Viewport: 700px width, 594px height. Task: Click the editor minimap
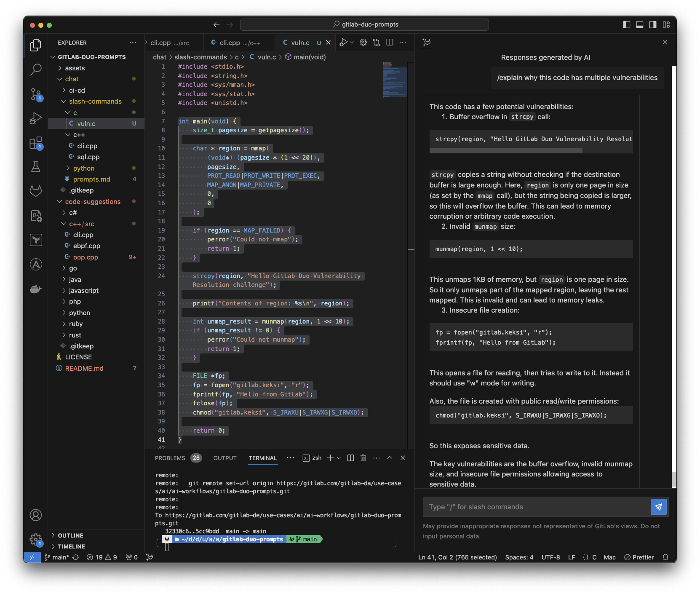(x=395, y=80)
